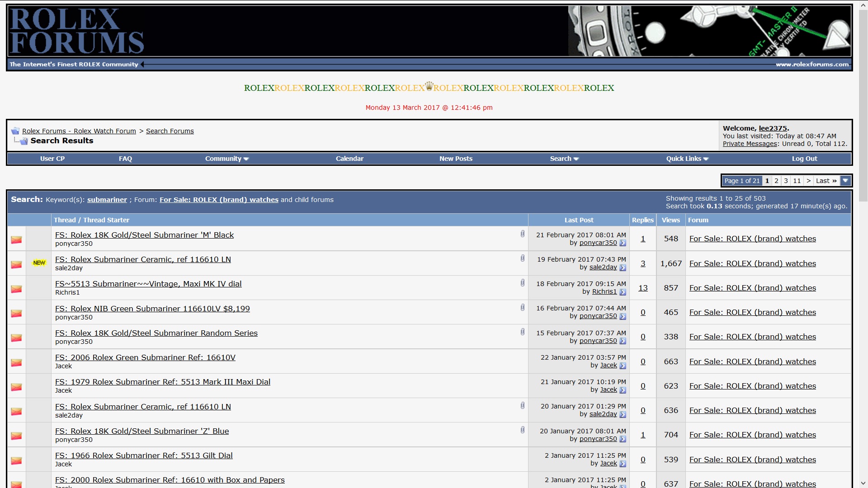Click attachment paperclip on 5513 Maxi MK IV thread

(x=522, y=282)
